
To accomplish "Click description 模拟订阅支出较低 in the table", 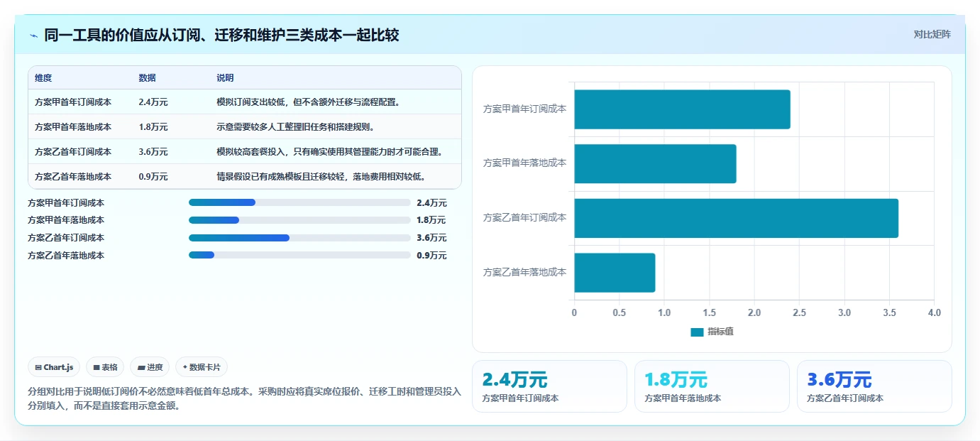I will pos(309,102).
